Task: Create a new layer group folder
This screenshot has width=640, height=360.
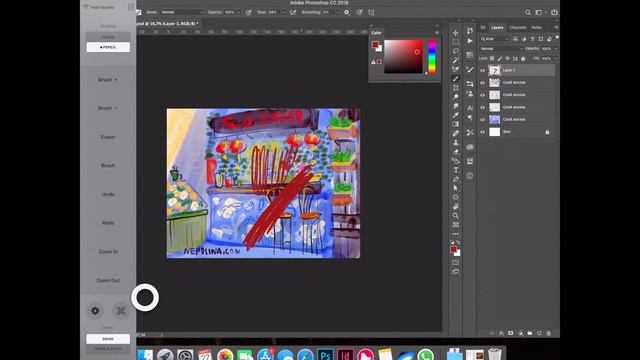Action: (530, 333)
